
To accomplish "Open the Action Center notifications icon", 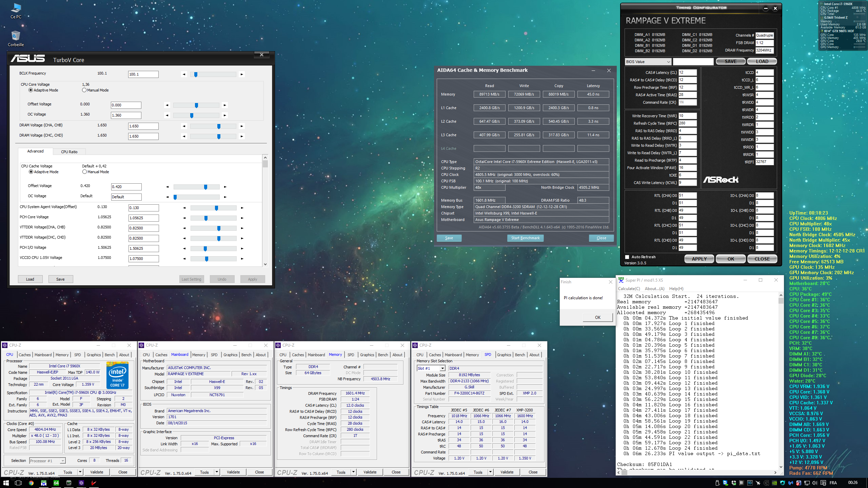I will click(823, 483).
